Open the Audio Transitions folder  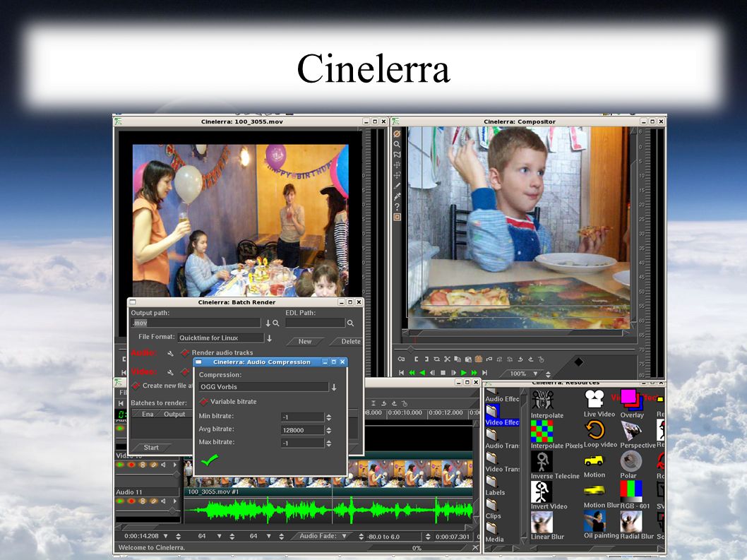pyautogui.click(x=502, y=439)
